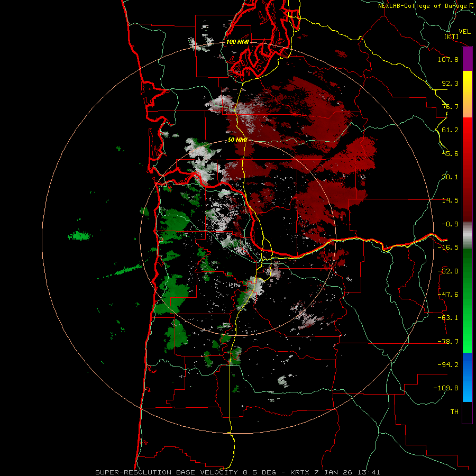Click the 107.8 value on the velocity scale
This screenshot has height=476, width=476.
(x=448, y=59)
